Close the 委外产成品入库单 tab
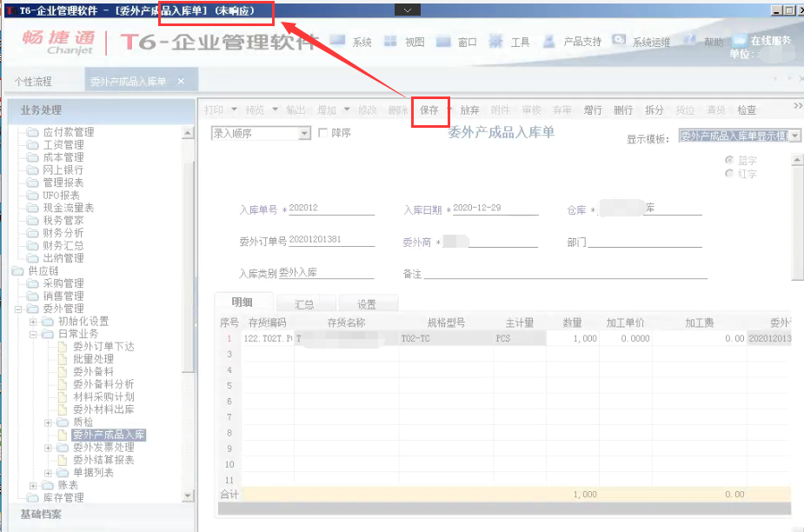 [x=181, y=81]
